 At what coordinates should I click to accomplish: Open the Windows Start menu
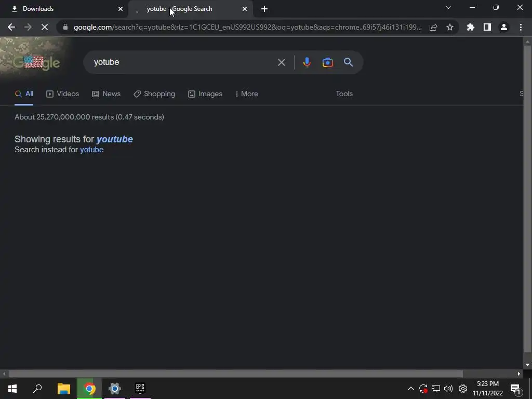pyautogui.click(x=12, y=389)
